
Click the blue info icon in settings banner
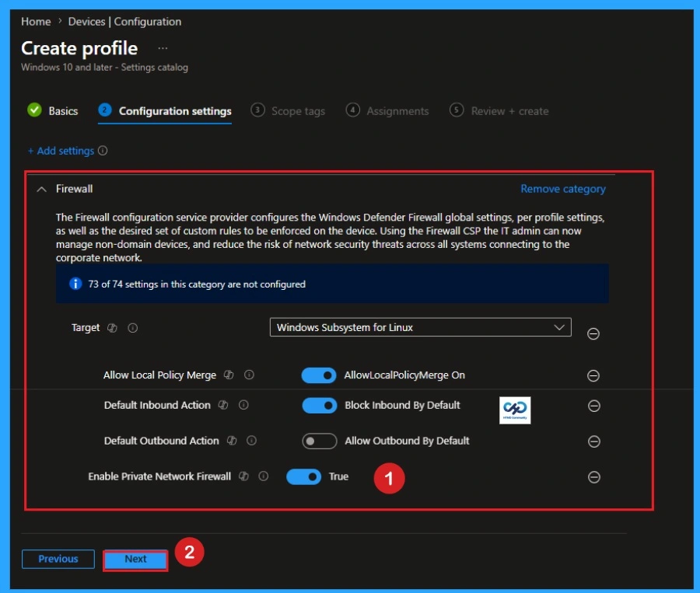click(75, 284)
